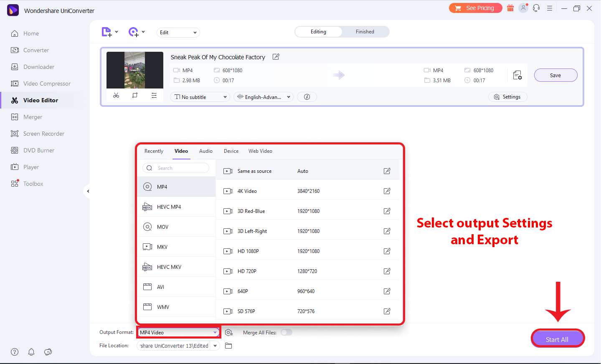Viewport: 601px width, 364px height.
Task: Open the feedback icon at sidebar bottom
Action: pyautogui.click(x=48, y=352)
